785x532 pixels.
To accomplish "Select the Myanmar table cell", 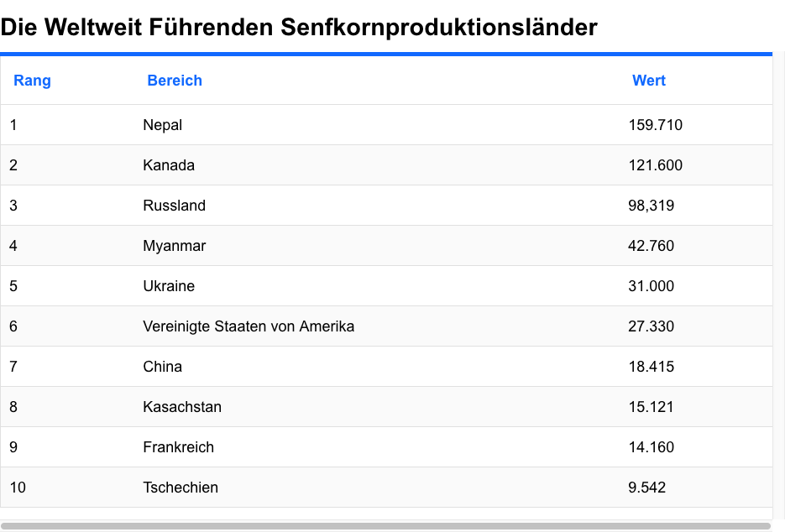I will [x=175, y=246].
